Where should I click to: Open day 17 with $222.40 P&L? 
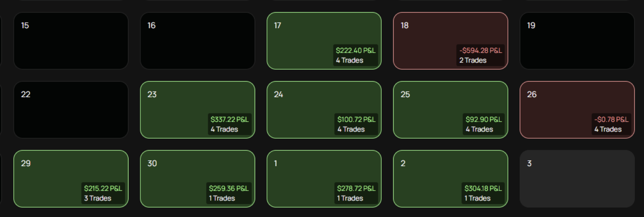[324, 41]
